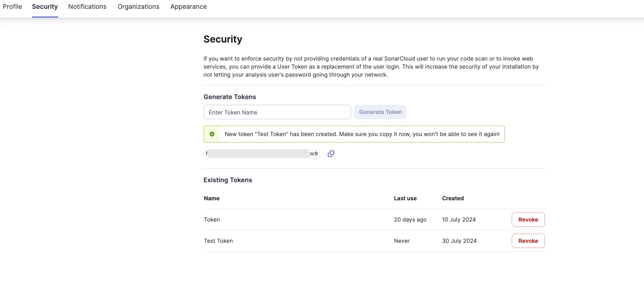Focus the Enter Token Name field
This screenshot has width=644, height=287.
(x=277, y=112)
